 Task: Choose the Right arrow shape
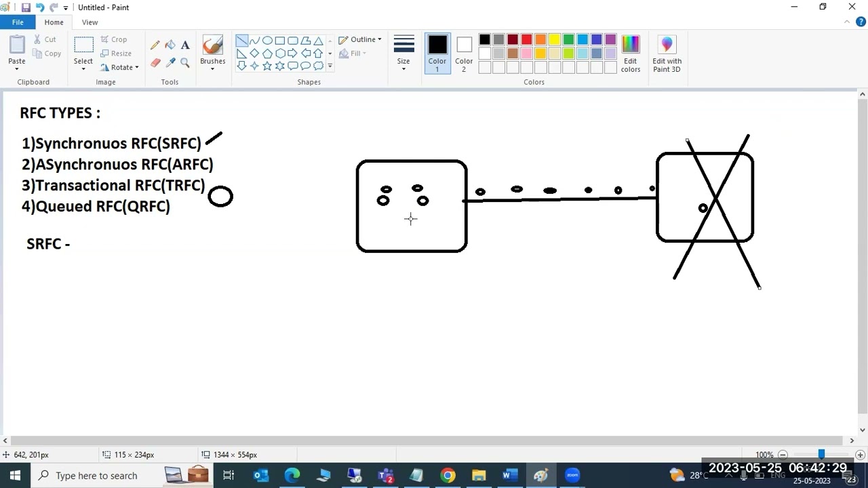(292, 54)
